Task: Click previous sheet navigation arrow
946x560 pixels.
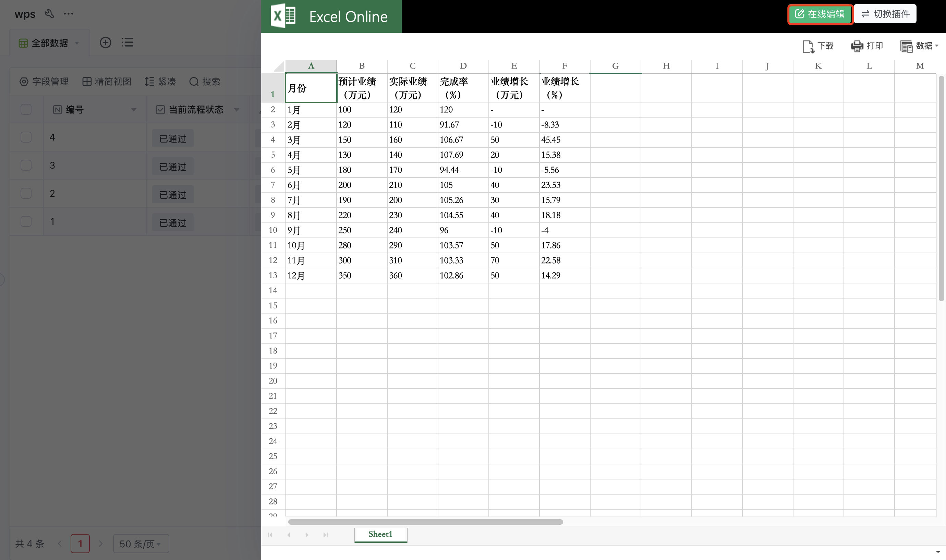Action: (x=289, y=535)
